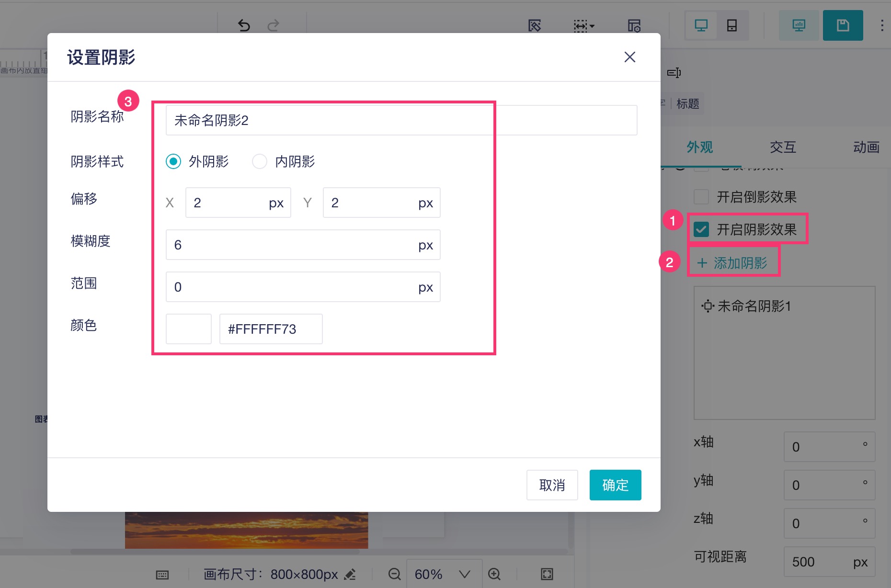Click the X offset input field
The height and width of the screenshot is (588, 891).
pyautogui.click(x=238, y=203)
